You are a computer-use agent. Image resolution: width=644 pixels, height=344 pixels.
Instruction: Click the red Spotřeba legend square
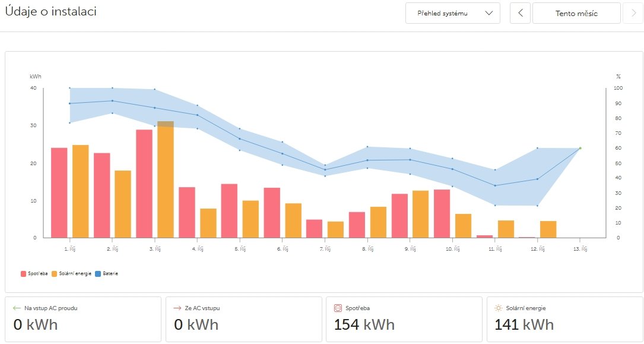click(x=24, y=274)
